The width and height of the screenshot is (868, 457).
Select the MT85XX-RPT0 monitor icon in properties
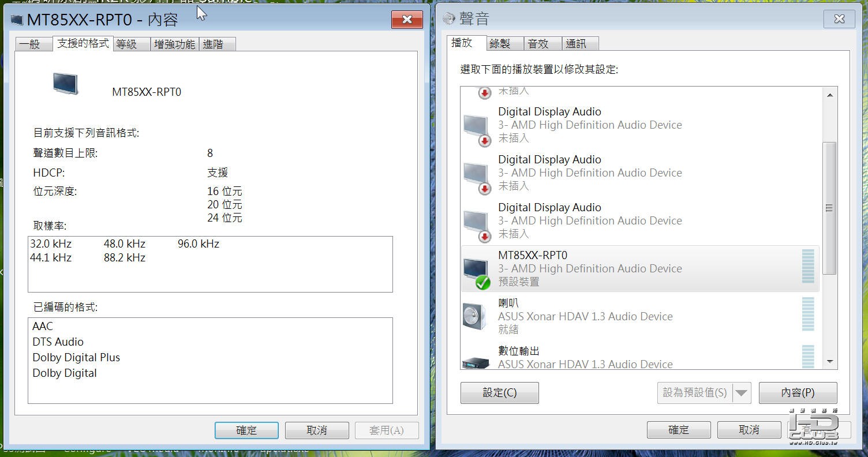pos(65,84)
